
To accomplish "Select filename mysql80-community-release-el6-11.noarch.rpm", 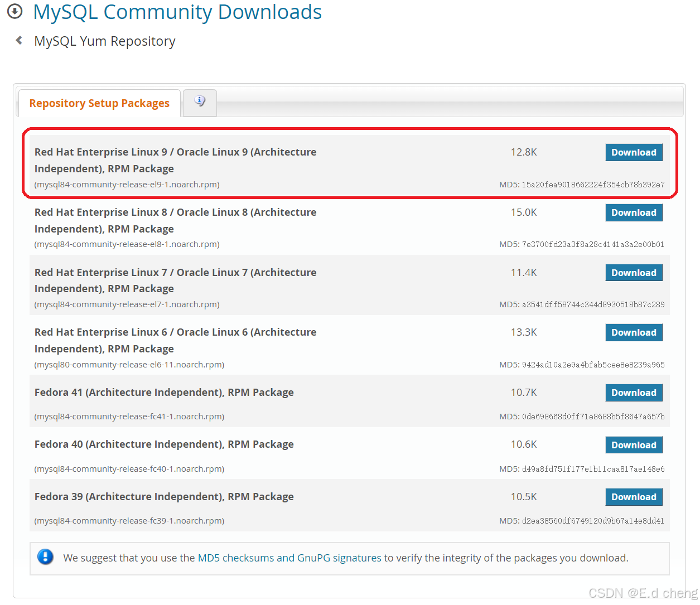I will [x=129, y=365].
